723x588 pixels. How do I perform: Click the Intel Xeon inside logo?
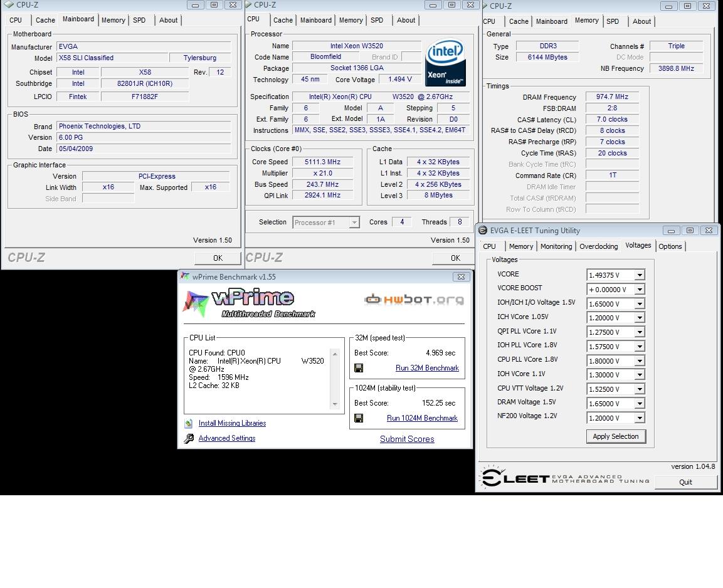tap(445, 63)
